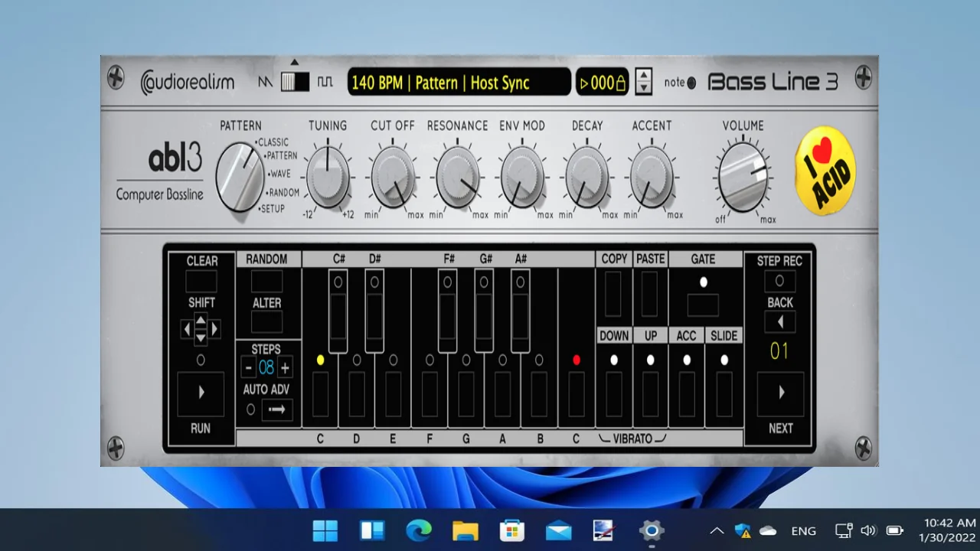Select SETUP mode label
Screen dimensions: 980x551
[x=271, y=208]
